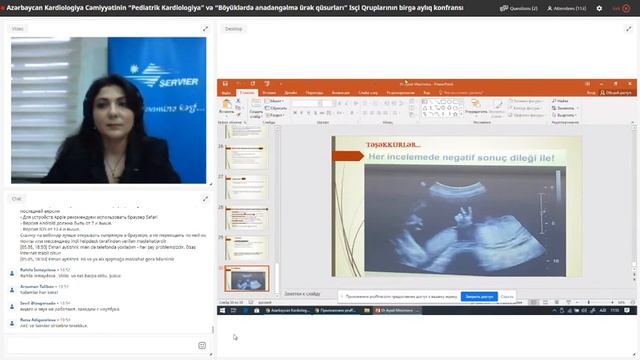Click the Reset slide button
640x360 pixels.
coord(276,108)
